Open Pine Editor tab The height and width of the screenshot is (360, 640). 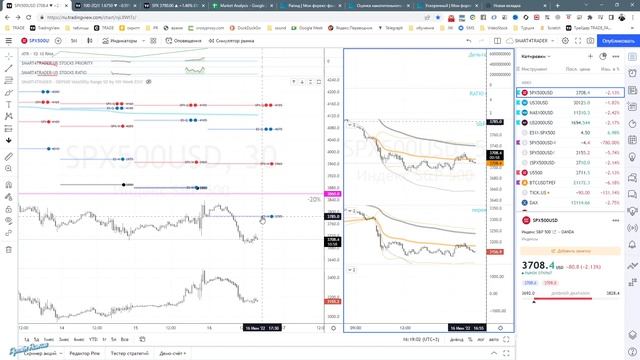pos(85,353)
